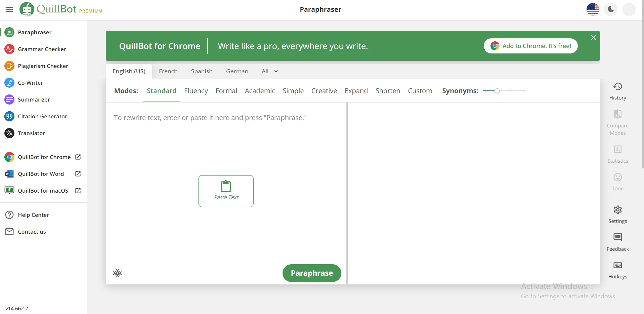Click the text input area placeholder
Image resolution: width=644 pixels, height=314 pixels.
tap(210, 118)
